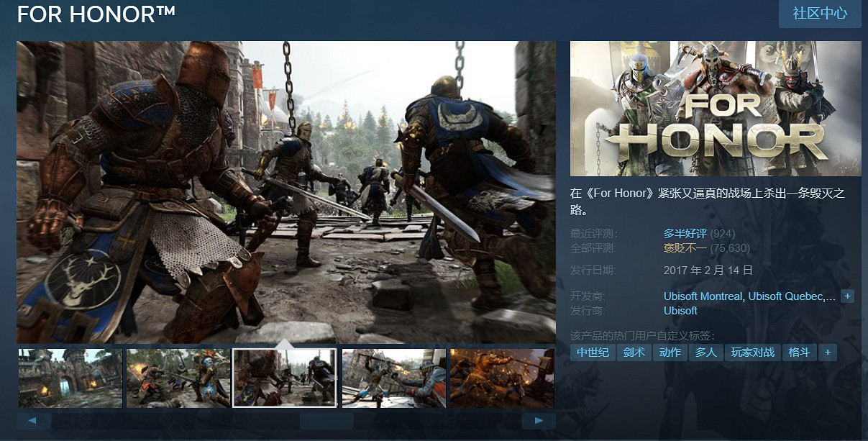Open the 多人 tag
The width and height of the screenshot is (868, 441).
tap(705, 353)
